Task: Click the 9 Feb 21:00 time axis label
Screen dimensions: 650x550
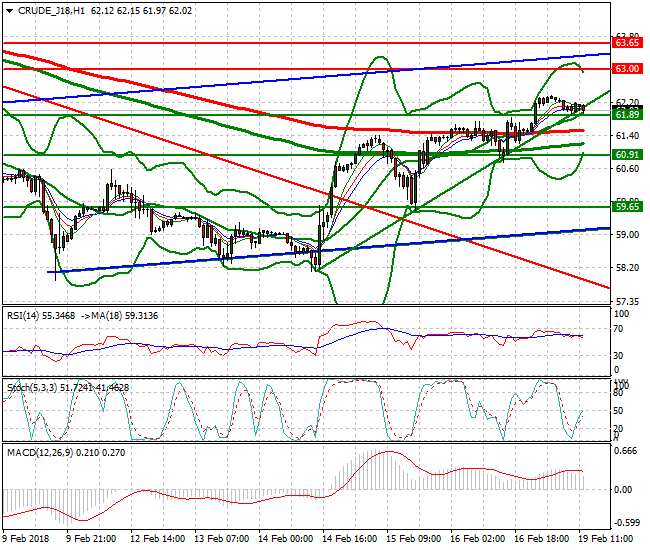Action: coord(91,539)
